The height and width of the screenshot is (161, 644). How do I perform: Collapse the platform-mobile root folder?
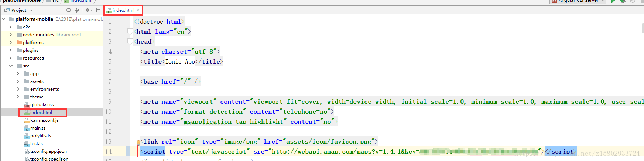point(4,19)
